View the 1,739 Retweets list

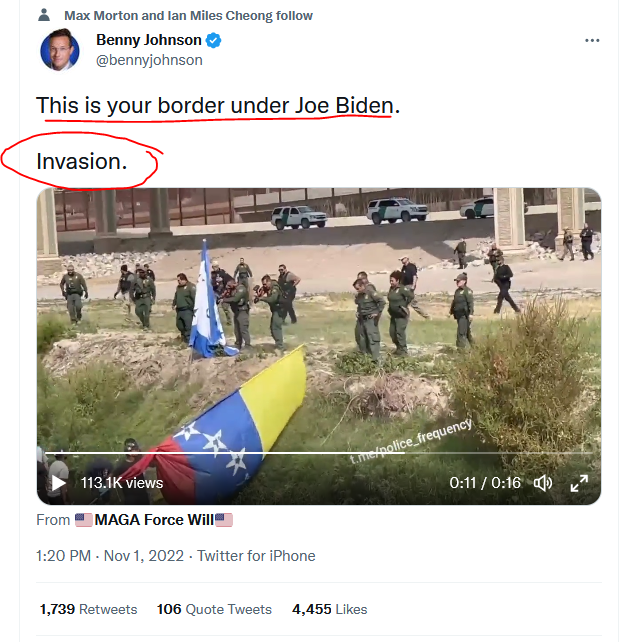[89, 609]
